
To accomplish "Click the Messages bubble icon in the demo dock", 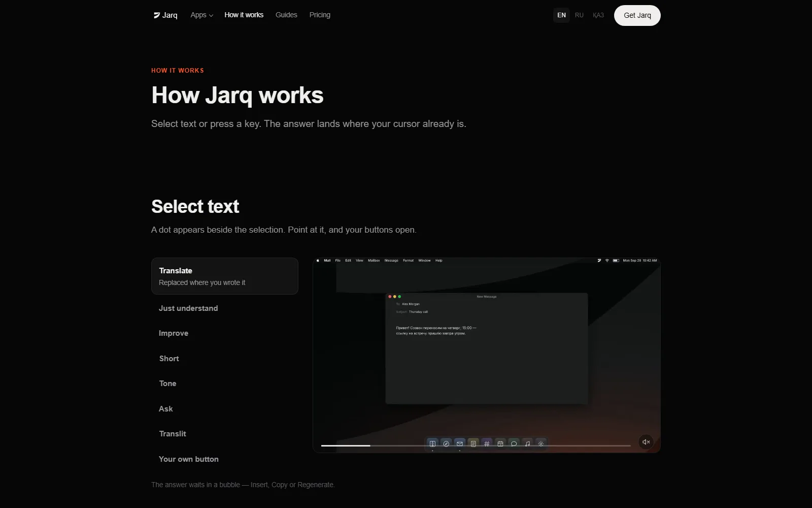I will pos(514,443).
